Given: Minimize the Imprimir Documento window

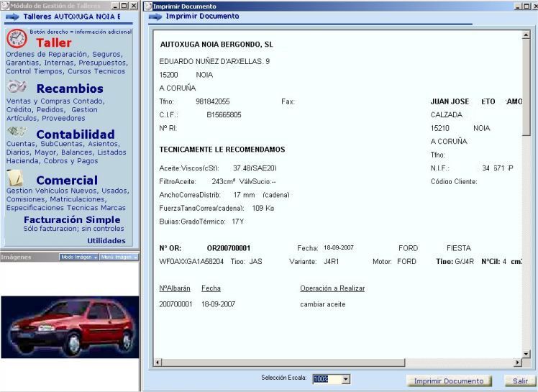Looking at the screenshot, I should click(x=518, y=6).
